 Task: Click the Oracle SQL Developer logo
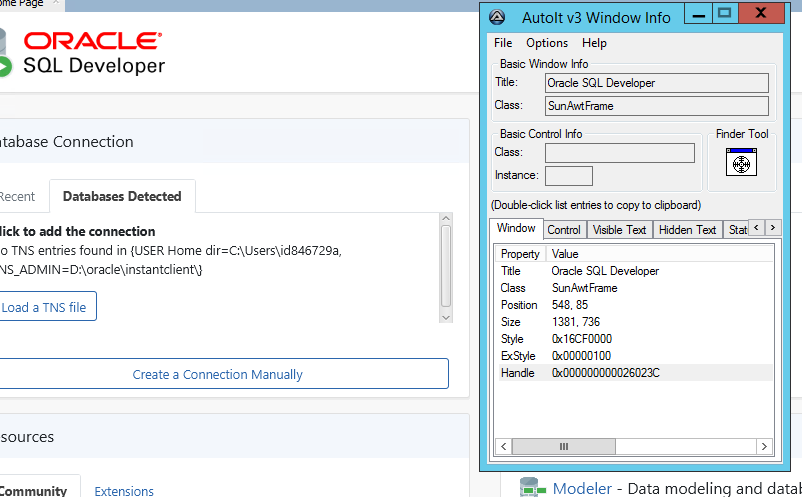pyautogui.click(x=82, y=54)
